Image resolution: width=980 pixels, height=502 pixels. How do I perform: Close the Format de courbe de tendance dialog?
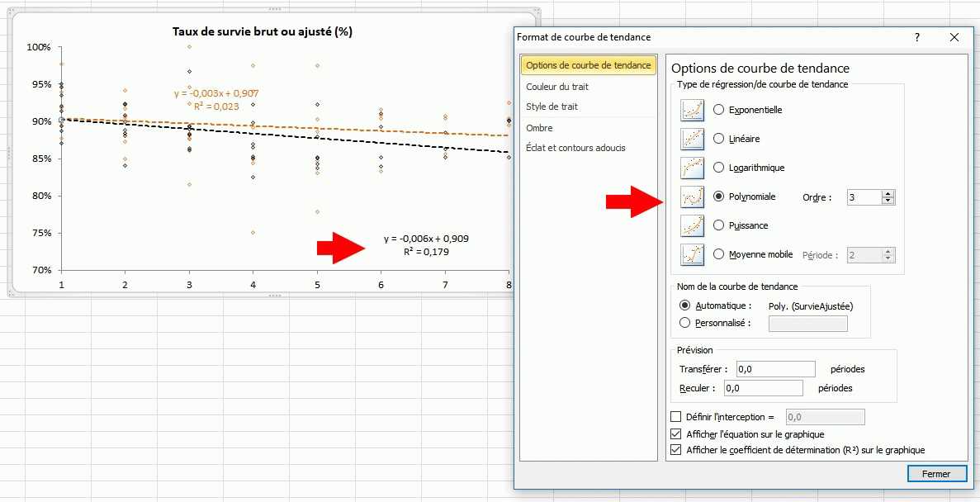954,37
